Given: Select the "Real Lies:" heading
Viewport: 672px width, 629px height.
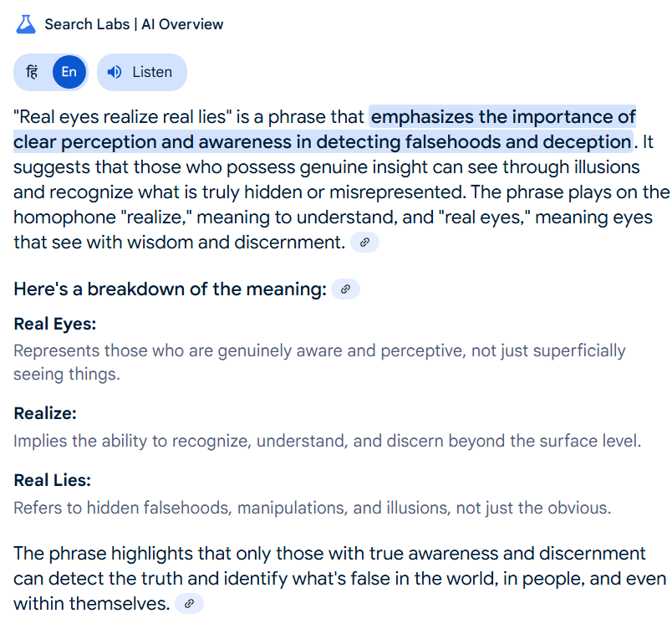Looking at the screenshot, I should 53,481.
